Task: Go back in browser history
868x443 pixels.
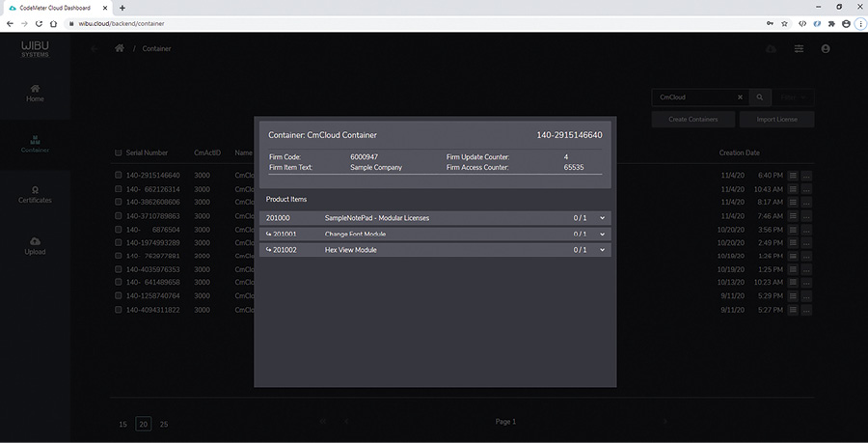Action: click(x=10, y=24)
